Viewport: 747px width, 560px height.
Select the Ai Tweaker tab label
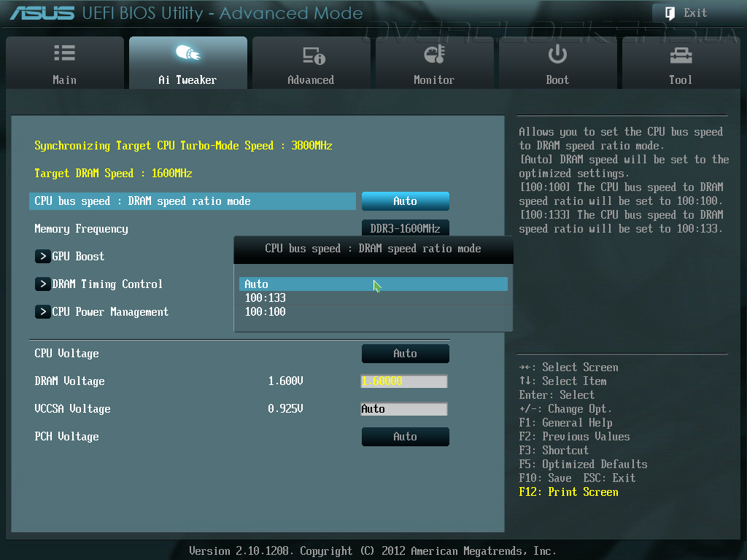point(187,80)
